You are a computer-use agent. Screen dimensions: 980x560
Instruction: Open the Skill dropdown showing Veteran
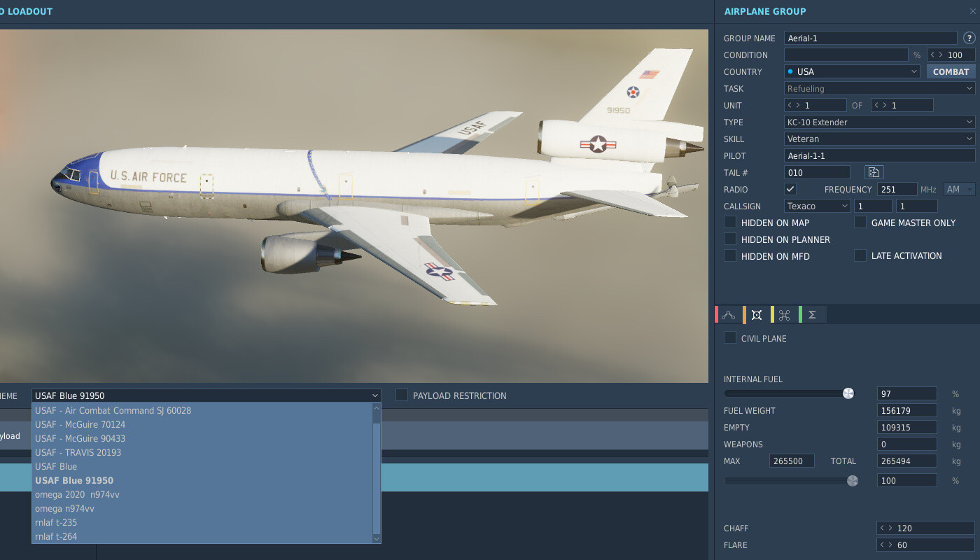click(x=879, y=139)
